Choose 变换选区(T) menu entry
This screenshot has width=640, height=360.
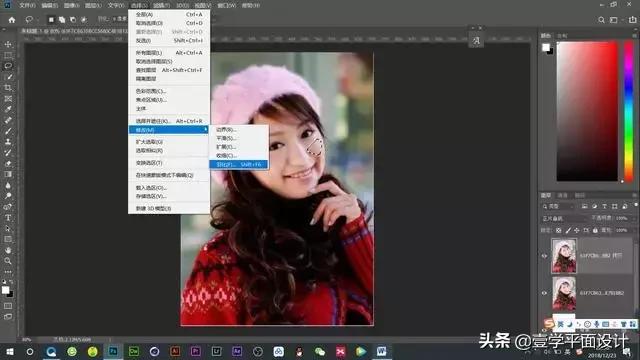169,163
